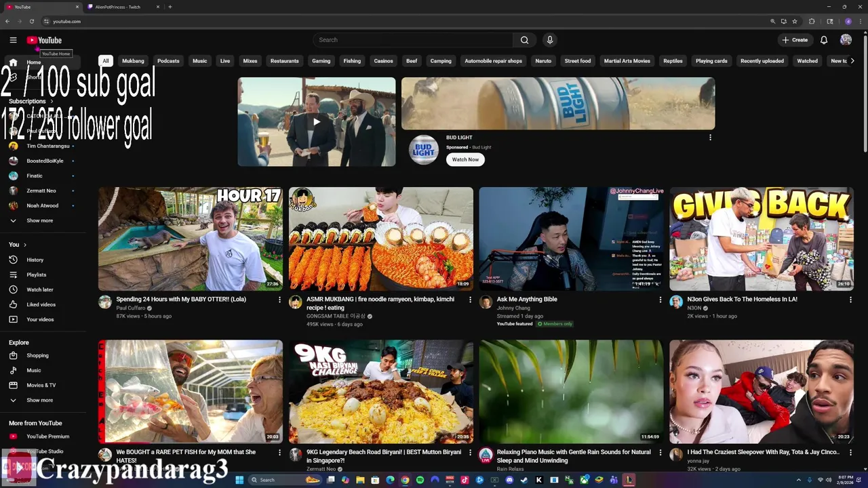Expand subscriptions Show more
The height and width of the screenshot is (488, 868).
click(39, 220)
